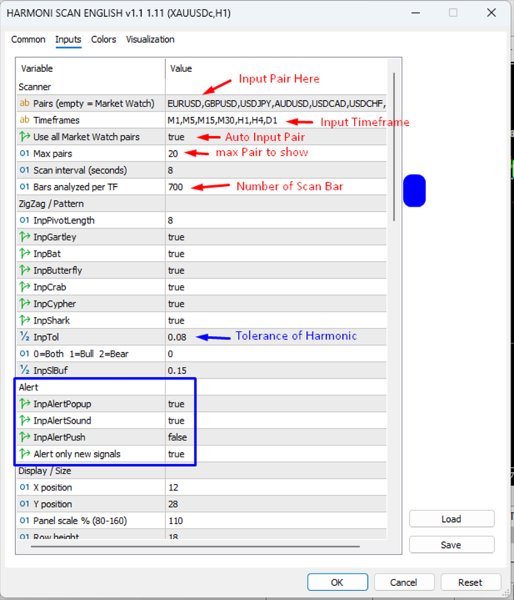Switch to the Colors tab

103,39
